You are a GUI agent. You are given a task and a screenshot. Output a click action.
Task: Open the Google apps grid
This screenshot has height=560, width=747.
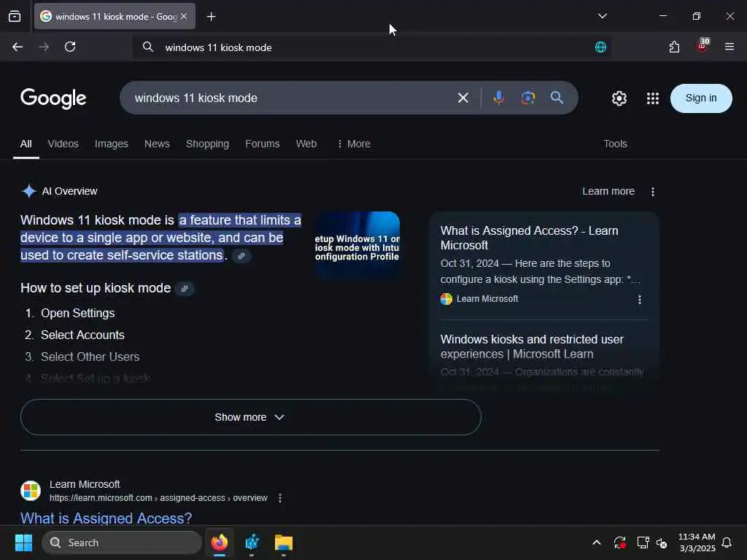[x=653, y=98]
